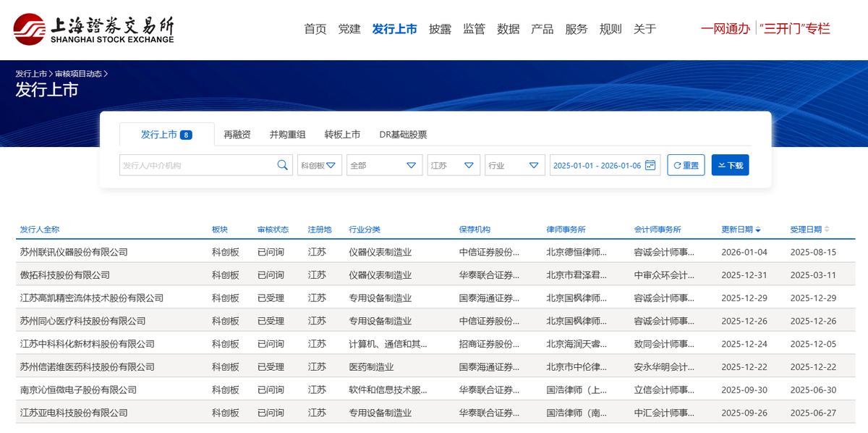Select the 并购重组 tab
Viewport: 868px width, 433px height.
coord(287,135)
